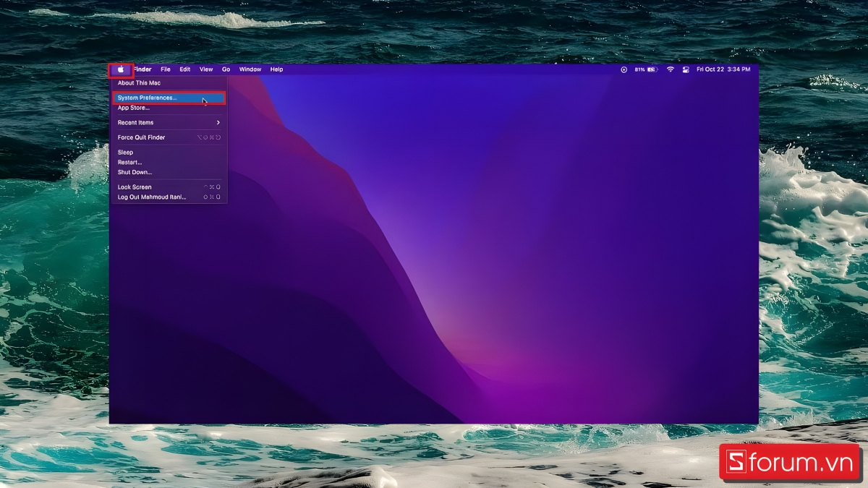Expand the Recent Items submenu

(x=169, y=123)
